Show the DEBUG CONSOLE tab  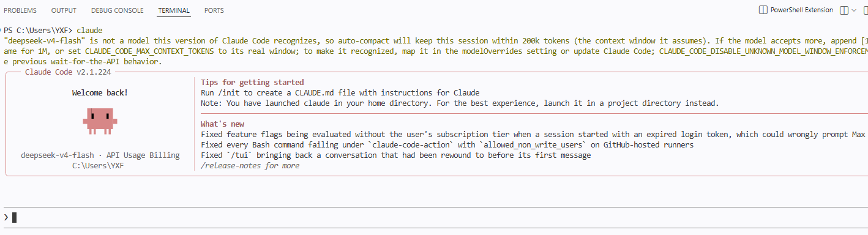117,10
